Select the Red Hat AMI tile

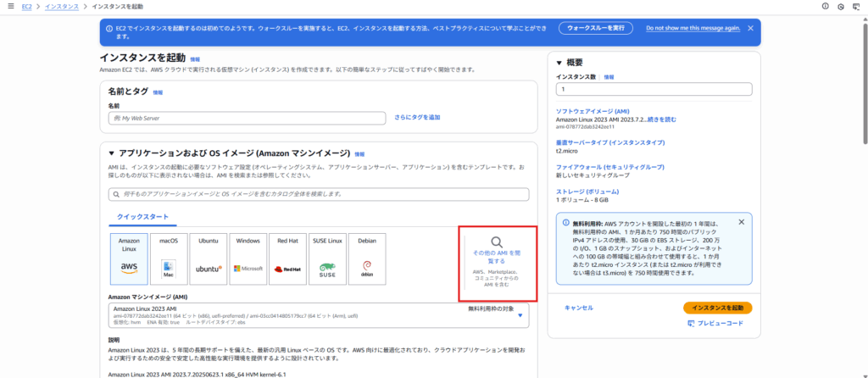[287, 259]
